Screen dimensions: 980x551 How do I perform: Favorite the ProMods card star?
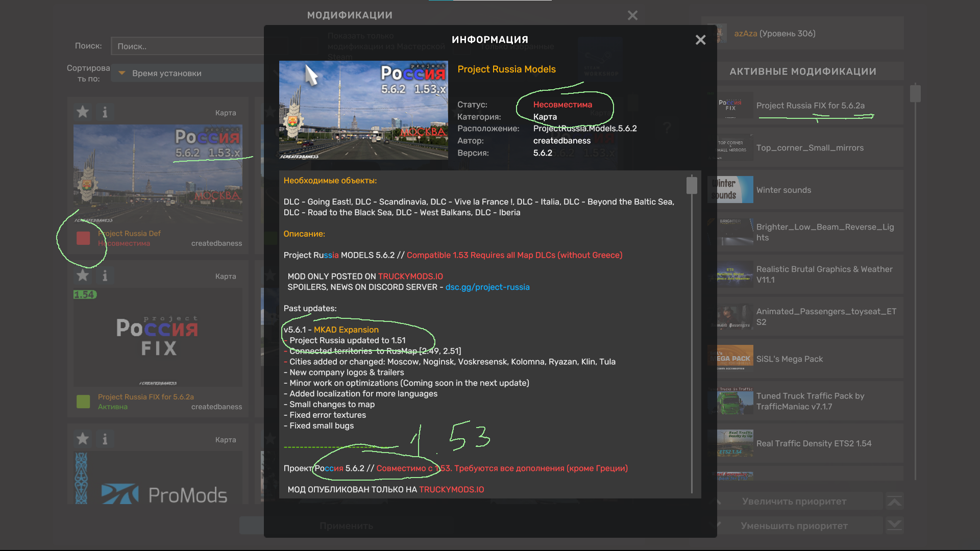[83, 439]
